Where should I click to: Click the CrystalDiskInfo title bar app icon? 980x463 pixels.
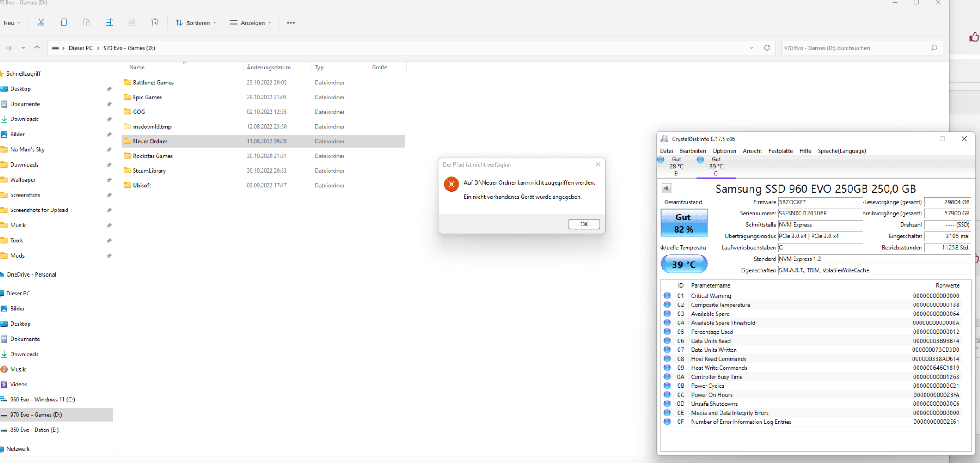coord(665,139)
